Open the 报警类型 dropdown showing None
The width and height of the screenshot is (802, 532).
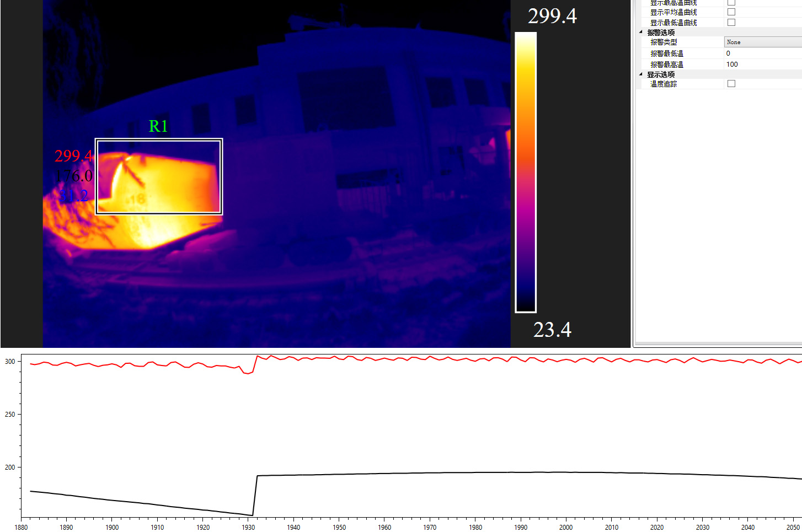coord(762,42)
